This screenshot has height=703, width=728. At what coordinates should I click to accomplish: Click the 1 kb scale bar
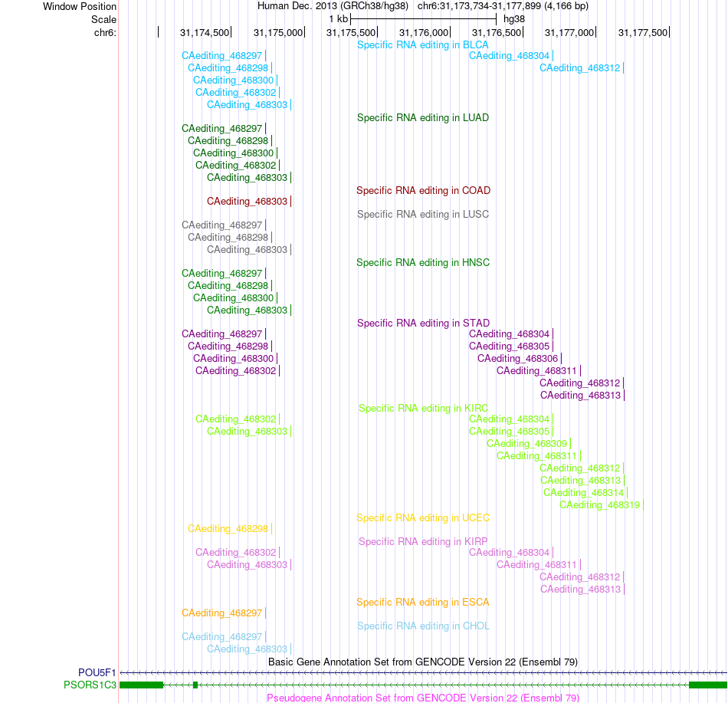pyautogui.click(x=424, y=19)
